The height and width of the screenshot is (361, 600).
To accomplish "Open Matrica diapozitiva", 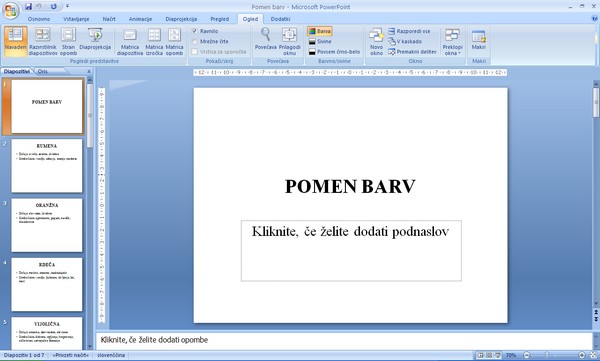I will (x=130, y=41).
